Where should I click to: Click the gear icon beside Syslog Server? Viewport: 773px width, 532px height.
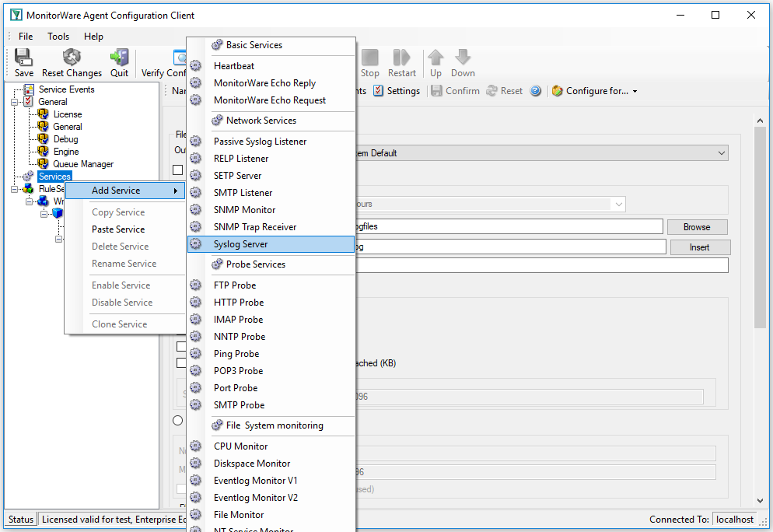pyautogui.click(x=196, y=244)
